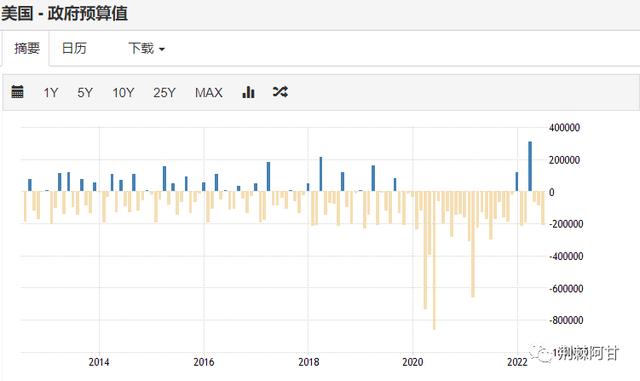Screen dimensions: 640x381
Task: Click the 2018 x-axis label
Action: [309, 362]
